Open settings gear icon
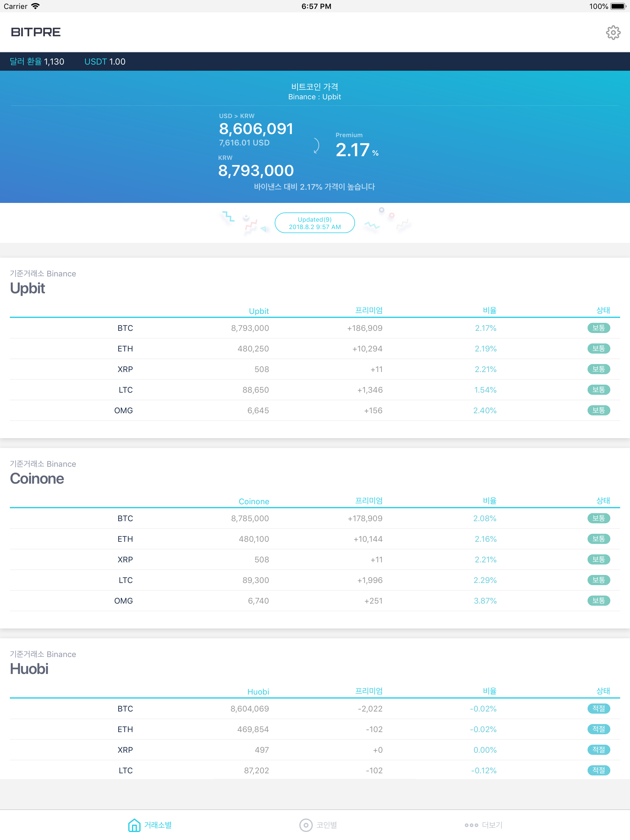 (613, 33)
